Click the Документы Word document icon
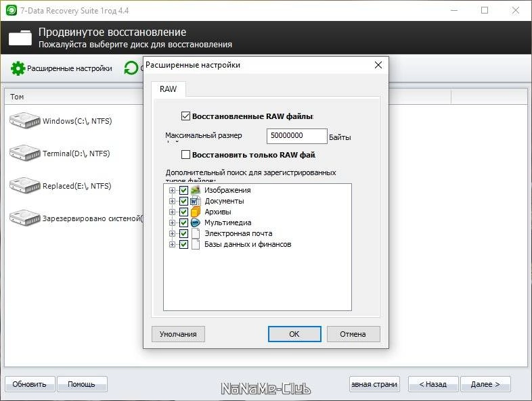Image resolution: width=532 pixels, height=401 pixels. [x=196, y=201]
